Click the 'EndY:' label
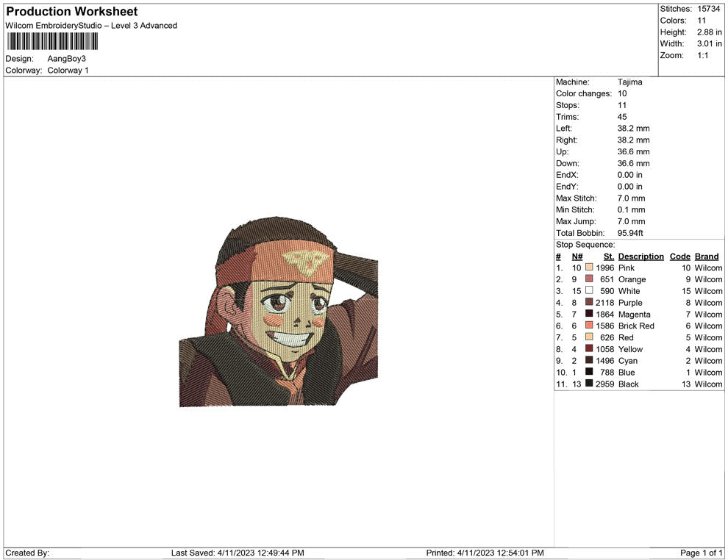 pyautogui.click(x=567, y=187)
